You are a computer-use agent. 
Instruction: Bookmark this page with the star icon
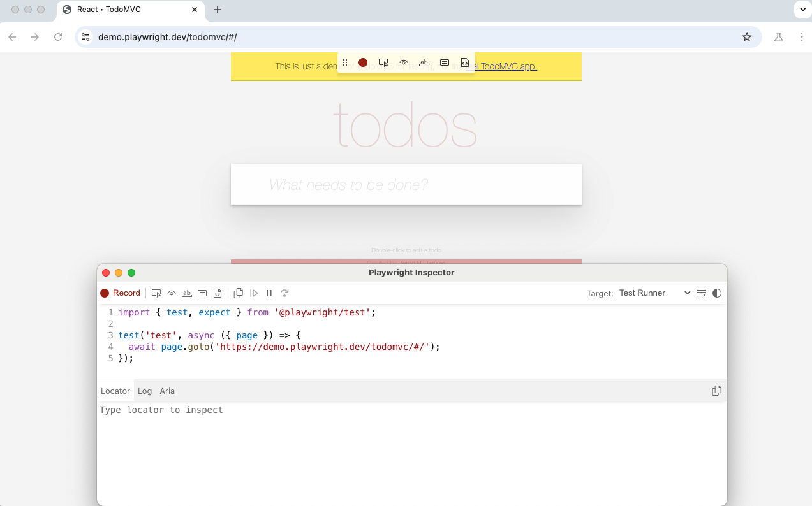tap(747, 37)
